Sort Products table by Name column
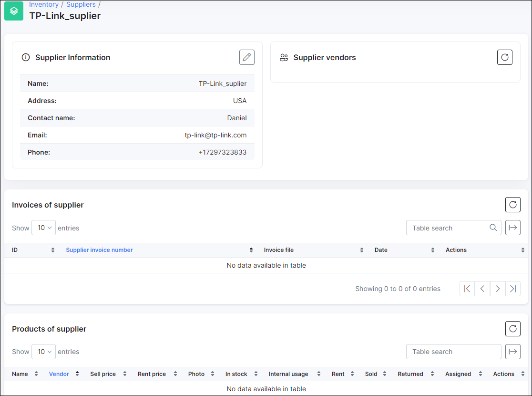Screen dimensions: 532x396 point(25,374)
